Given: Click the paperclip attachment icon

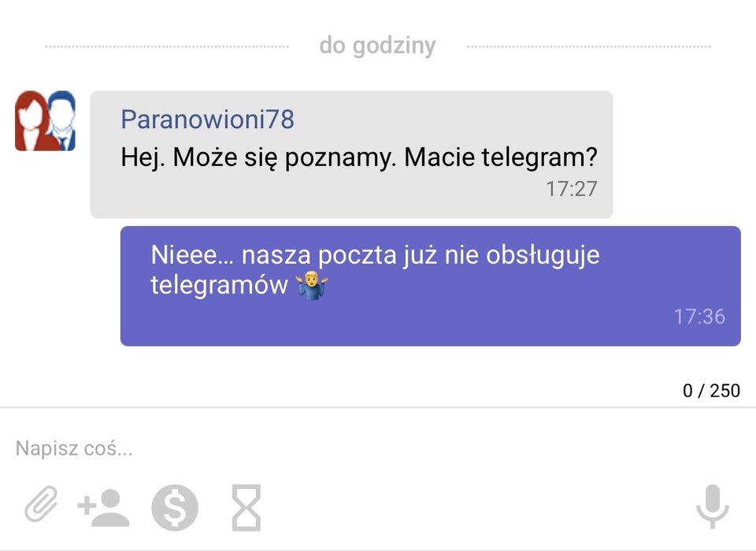Looking at the screenshot, I should click(x=41, y=504).
